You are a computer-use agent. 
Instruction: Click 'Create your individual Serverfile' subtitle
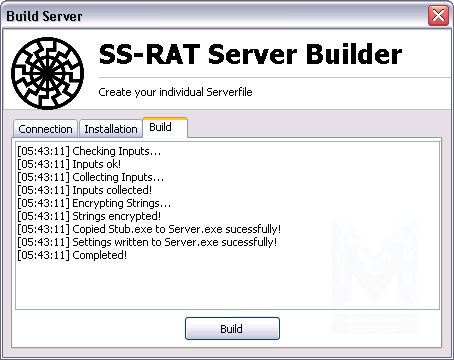click(175, 92)
